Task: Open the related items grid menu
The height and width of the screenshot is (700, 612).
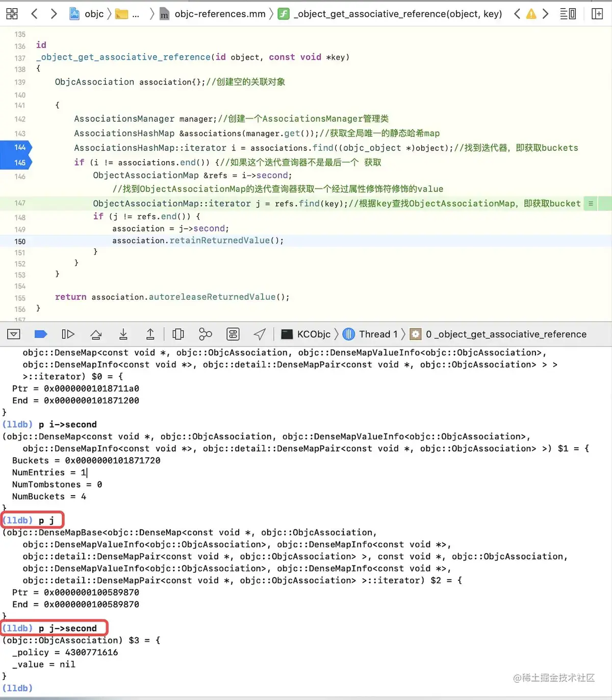Action: 12,14
